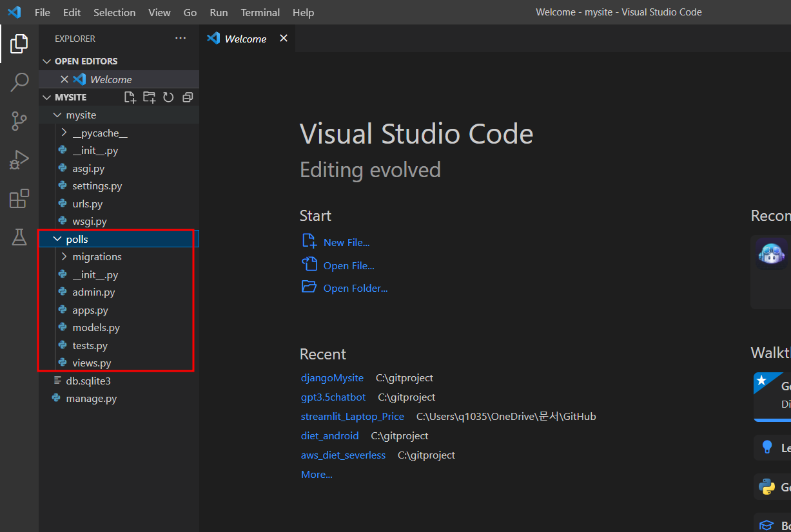
Task: Click the New Folder icon in MYSITE header
Action: 150,97
